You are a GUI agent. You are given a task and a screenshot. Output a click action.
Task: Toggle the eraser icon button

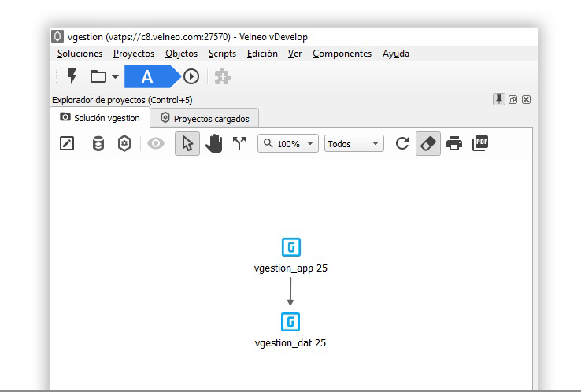pos(428,143)
